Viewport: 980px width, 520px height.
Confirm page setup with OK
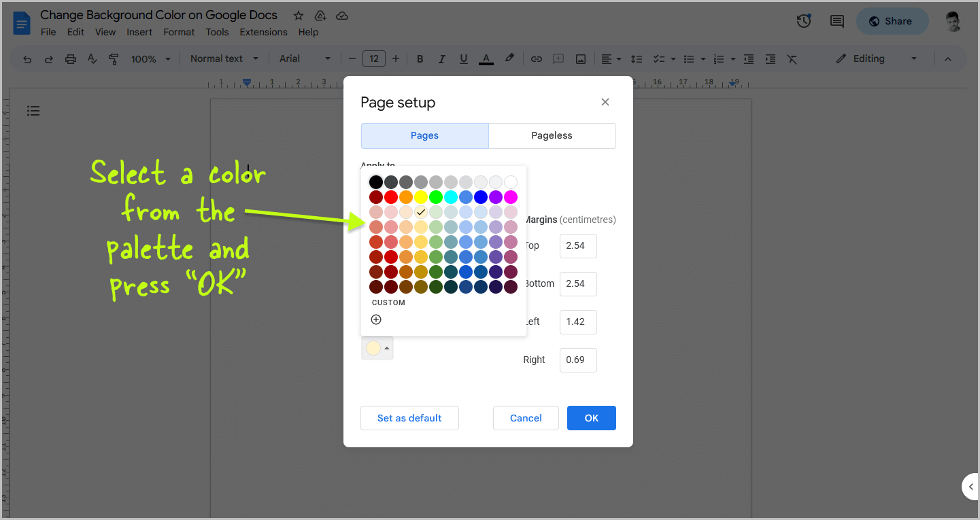(592, 418)
